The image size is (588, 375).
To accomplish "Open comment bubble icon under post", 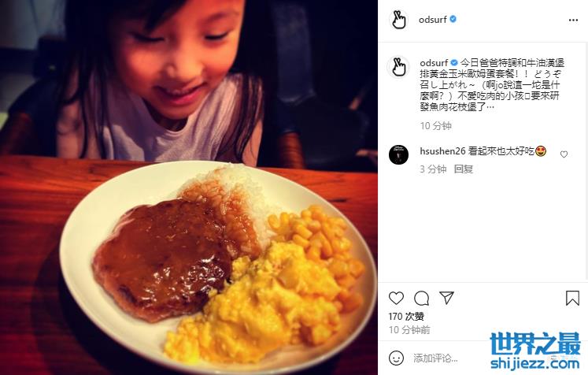I will [421, 299].
